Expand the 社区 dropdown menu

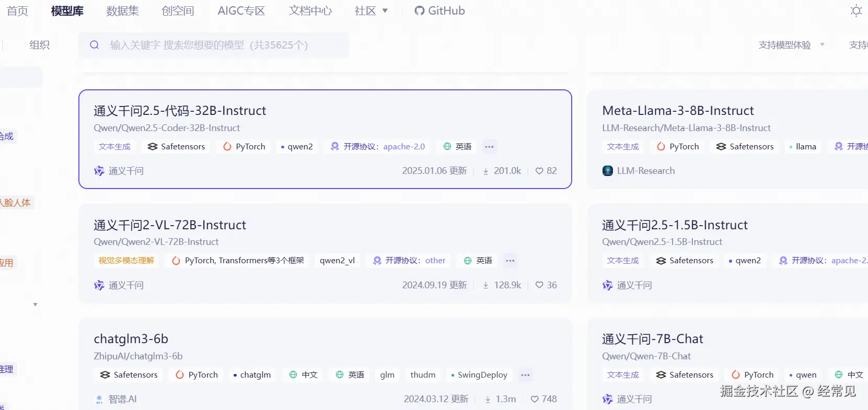coord(371,10)
